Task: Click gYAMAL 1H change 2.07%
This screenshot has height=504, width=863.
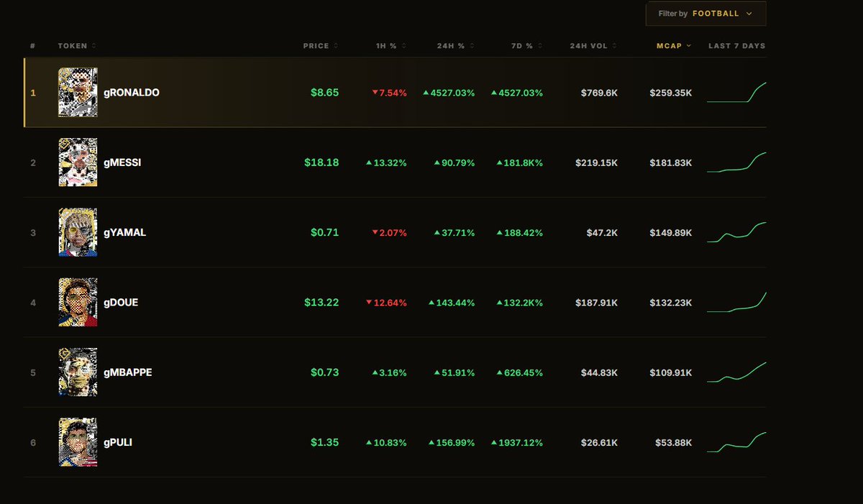Action: click(x=389, y=233)
